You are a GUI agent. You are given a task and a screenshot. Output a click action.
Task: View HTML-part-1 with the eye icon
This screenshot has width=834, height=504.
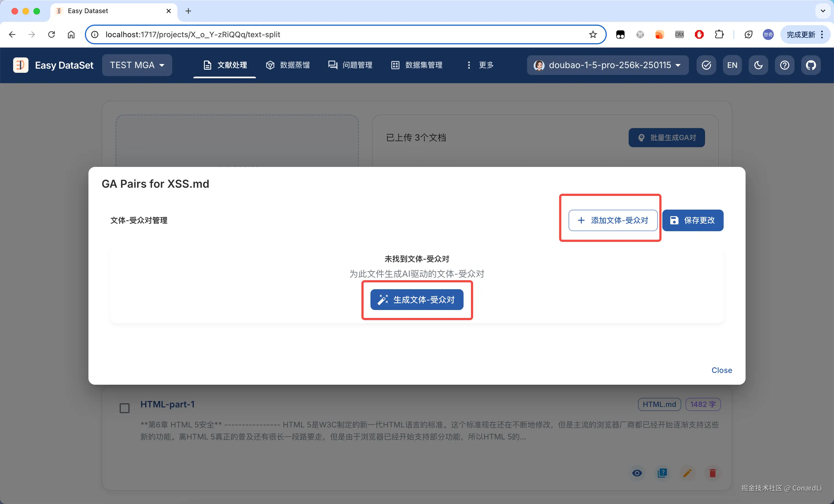(637, 473)
